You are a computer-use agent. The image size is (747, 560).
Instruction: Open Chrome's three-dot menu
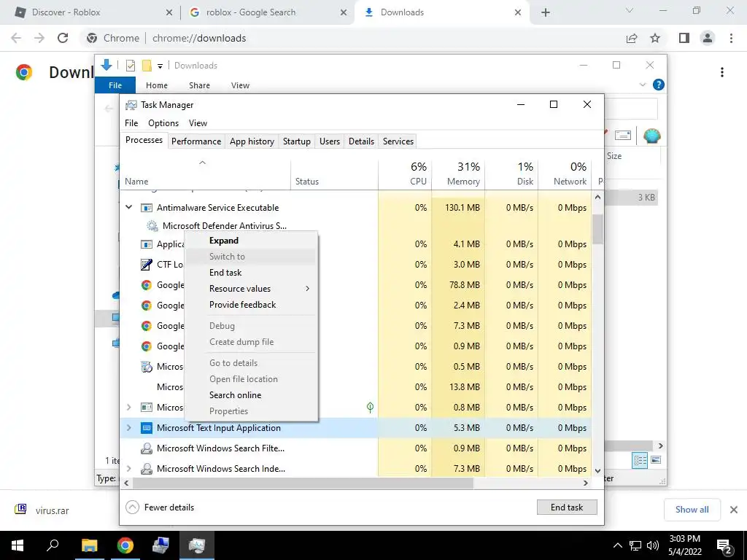tap(731, 38)
